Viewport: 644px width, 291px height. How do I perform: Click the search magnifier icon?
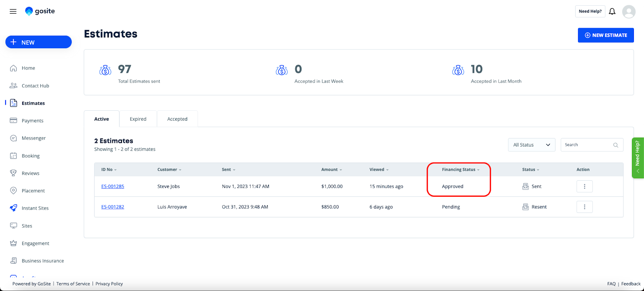pyautogui.click(x=615, y=145)
